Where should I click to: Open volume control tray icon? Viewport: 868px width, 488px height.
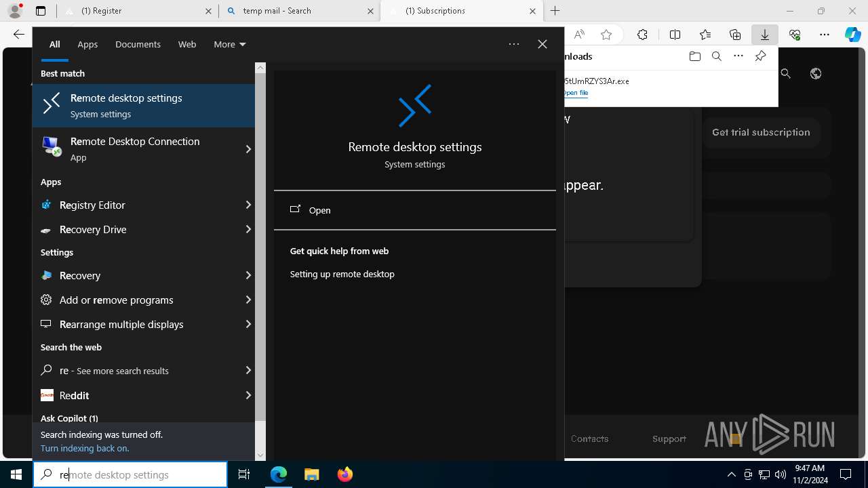(x=781, y=474)
